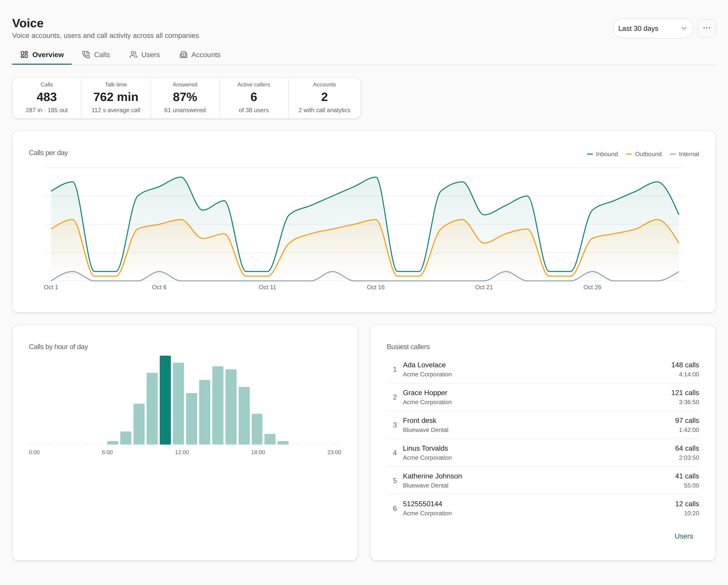Select the Calls 483 stat card
The image size is (728, 585).
click(x=47, y=98)
